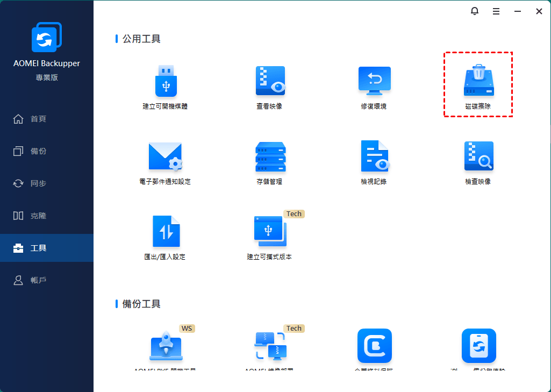Open the 建立可開機媒體 USB tool
This screenshot has height=392, width=551.
tap(166, 87)
